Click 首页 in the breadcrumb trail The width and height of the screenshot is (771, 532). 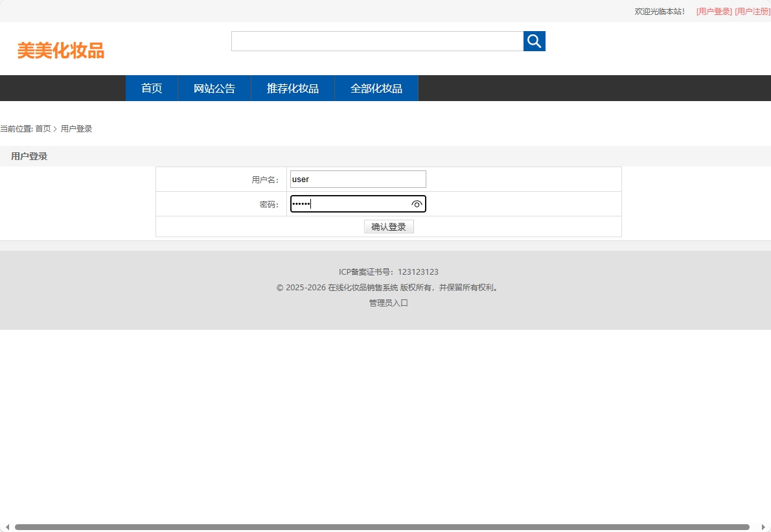[43, 128]
